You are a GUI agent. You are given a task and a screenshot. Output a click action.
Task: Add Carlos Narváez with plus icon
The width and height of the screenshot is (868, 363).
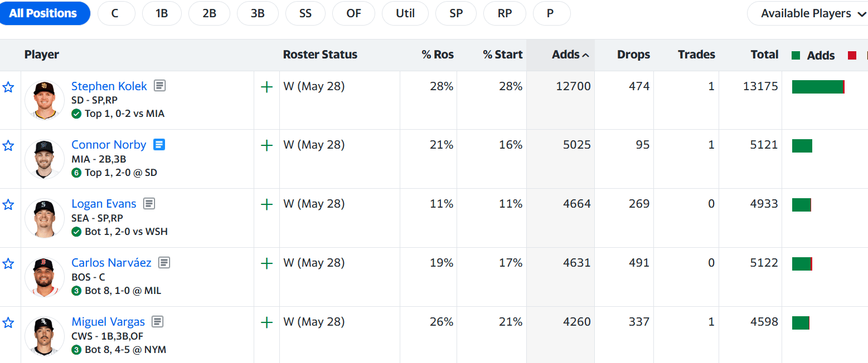[267, 263]
